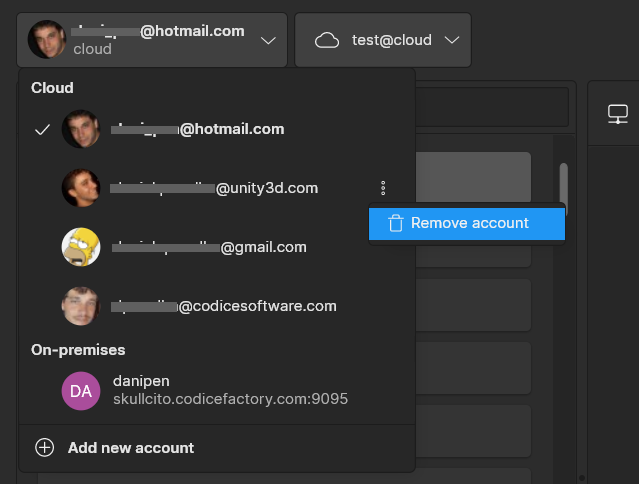
Task: Open the hotmail.com account selector dropdown
Action: [152, 40]
